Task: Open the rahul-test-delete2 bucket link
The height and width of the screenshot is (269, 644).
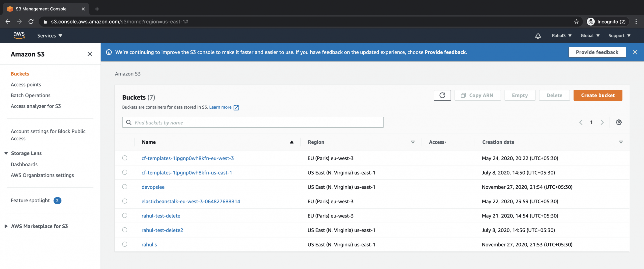Action: click(162, 230)
